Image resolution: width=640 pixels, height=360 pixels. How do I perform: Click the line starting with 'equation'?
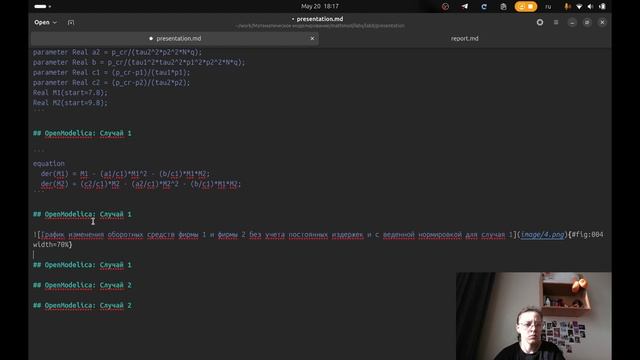pyautogui.click(x=49, y=164)
